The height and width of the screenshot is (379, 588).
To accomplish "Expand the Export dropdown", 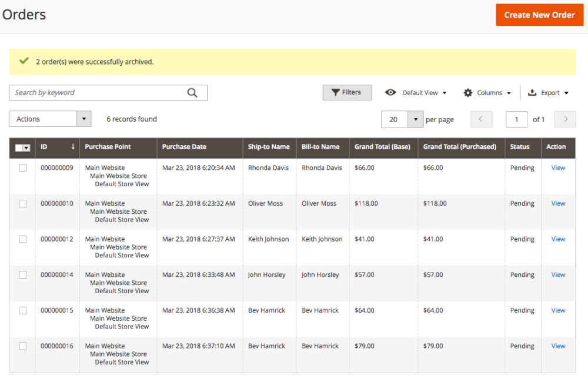I will pos(555,93).
